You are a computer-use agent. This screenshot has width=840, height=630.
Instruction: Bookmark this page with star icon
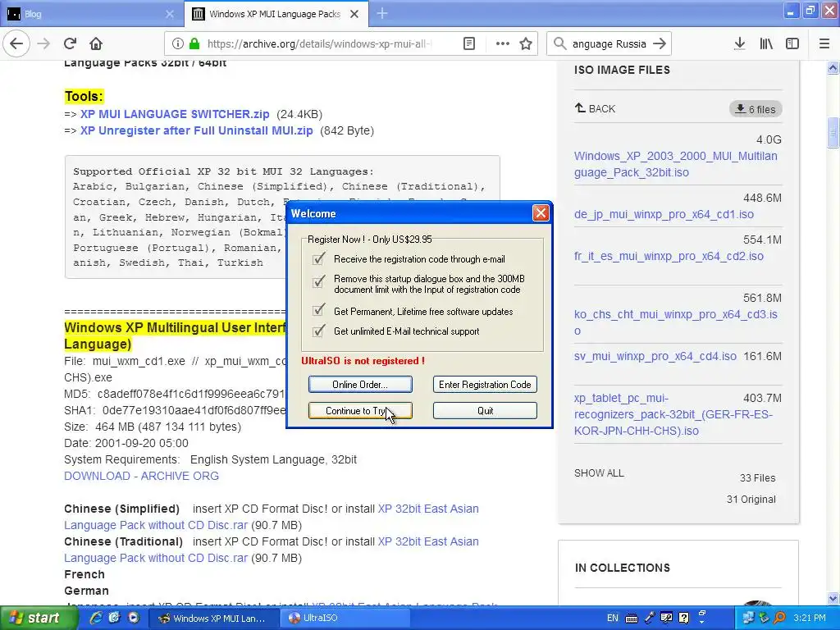point(526,44)
